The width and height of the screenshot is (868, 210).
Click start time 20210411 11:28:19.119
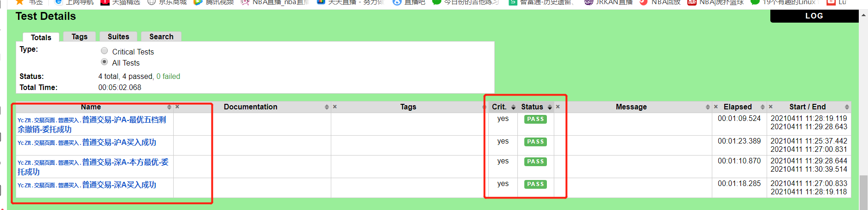[x=809, y=119]
